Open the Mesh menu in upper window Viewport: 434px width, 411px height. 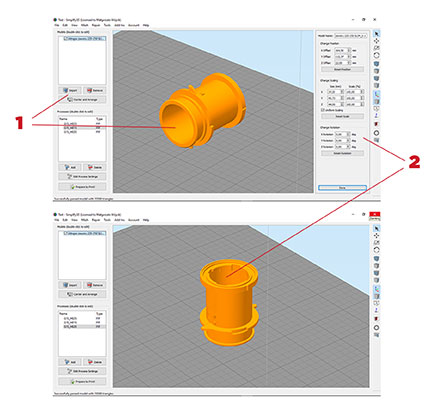[x=85, y=25]
